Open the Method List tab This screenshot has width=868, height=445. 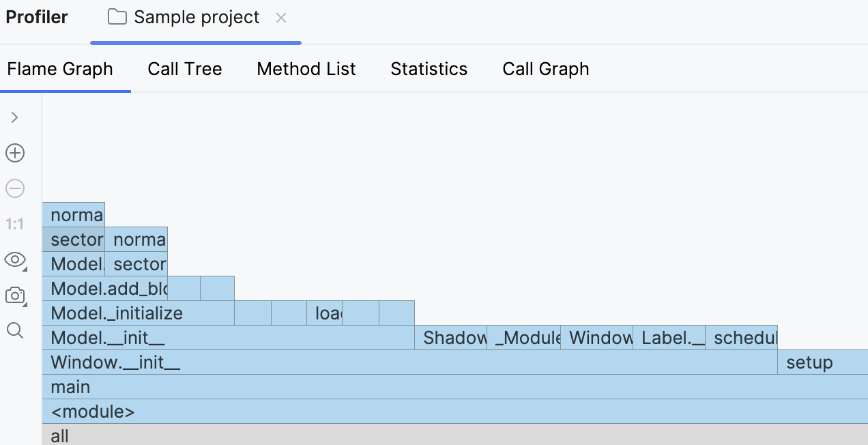[x=306, y=69]
